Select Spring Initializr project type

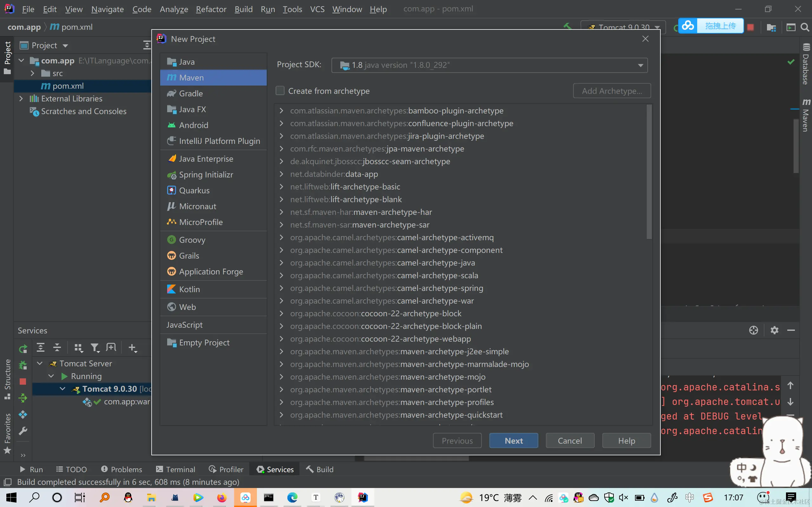[x=206, y=175]
